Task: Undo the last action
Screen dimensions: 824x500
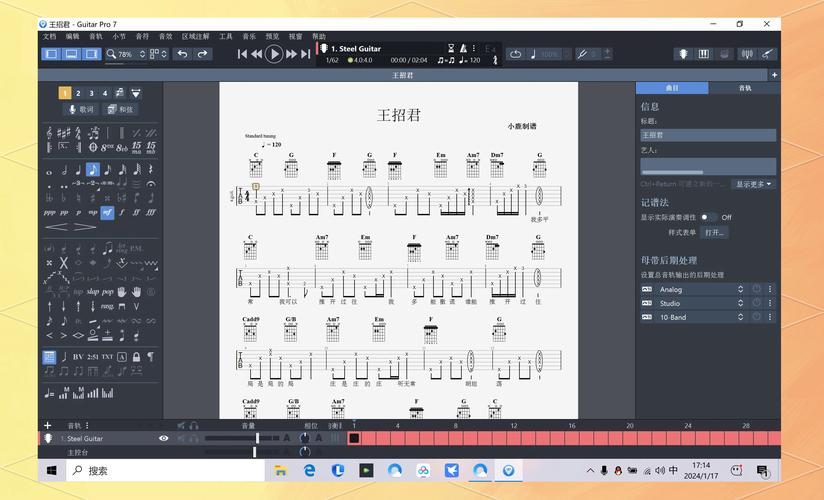Action: pos(182,54)
